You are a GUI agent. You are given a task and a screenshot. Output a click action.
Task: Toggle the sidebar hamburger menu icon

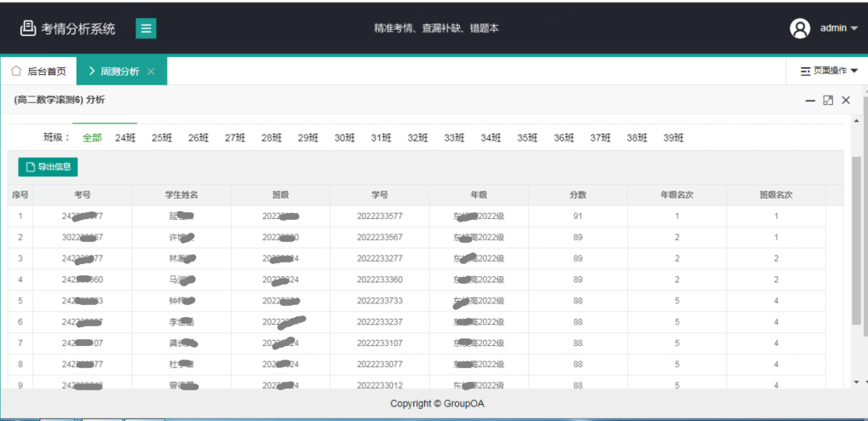pos(146,29)
